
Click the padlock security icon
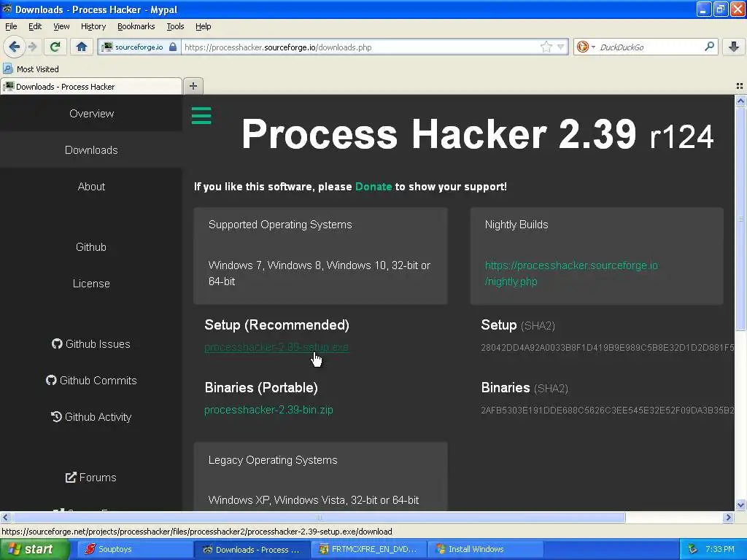pyautogui.click(x=173, y=47)
